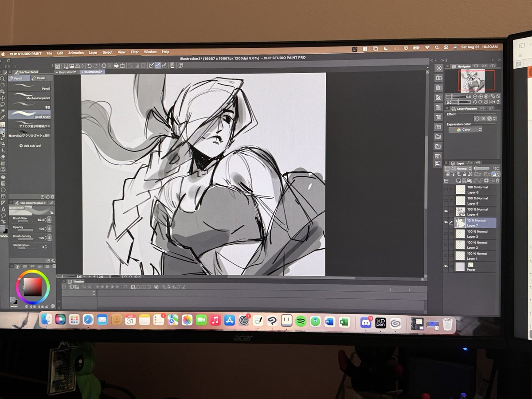Open the File menu
The width and height of the screenshot is (532, 399).
tap(49, 53)
